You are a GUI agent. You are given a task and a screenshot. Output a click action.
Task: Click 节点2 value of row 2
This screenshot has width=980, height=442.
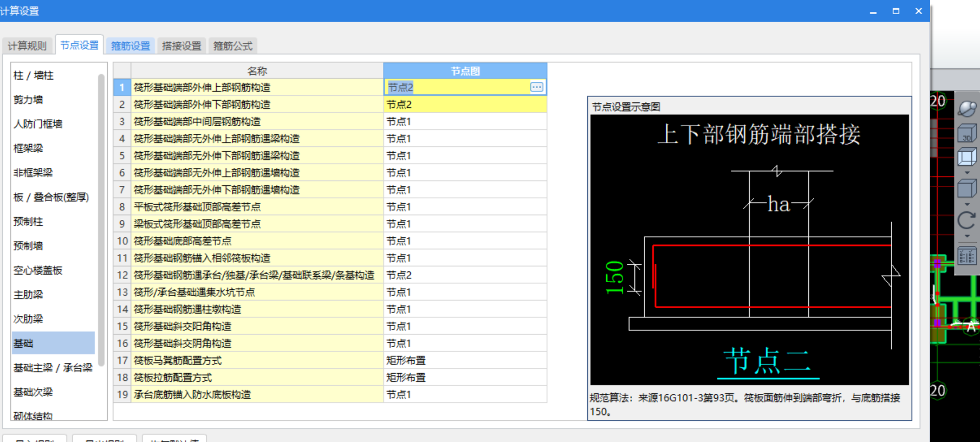465,105
